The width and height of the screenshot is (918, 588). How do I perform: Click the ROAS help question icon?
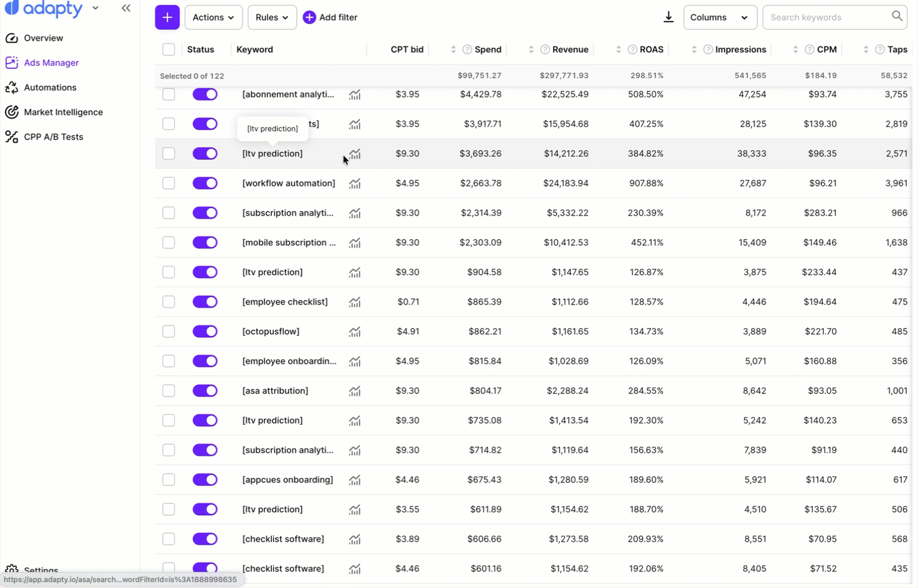tap(632, 49)
